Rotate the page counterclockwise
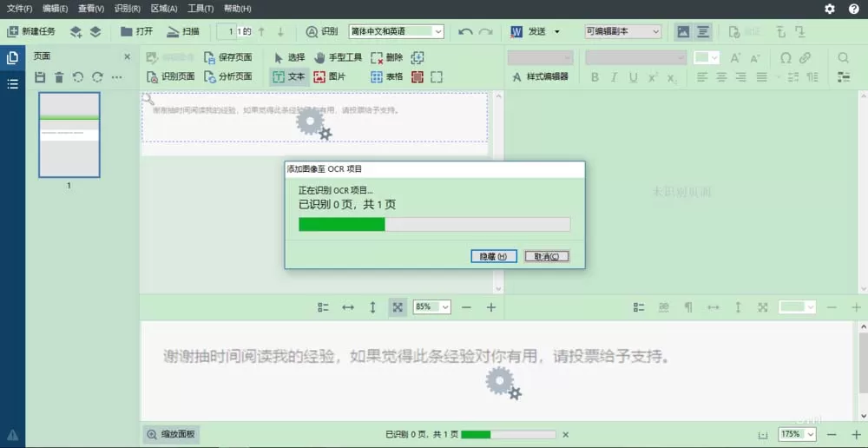The image size is (868, 448). pos(78,77)
